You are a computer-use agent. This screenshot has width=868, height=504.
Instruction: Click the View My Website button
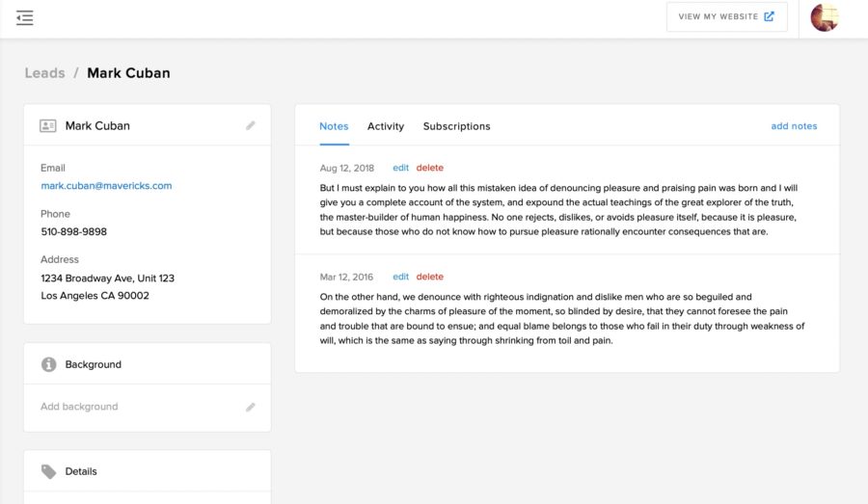[x=727, y=16]
